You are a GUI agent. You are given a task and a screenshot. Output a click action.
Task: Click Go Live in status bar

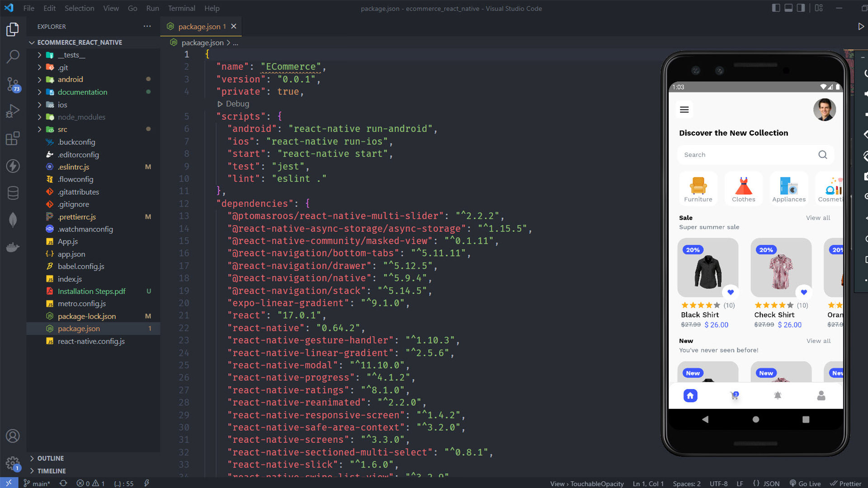click(x=805, y=483)
